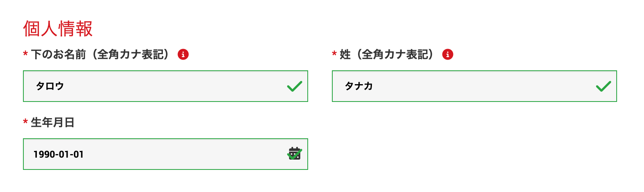Click the 生年月日 field label
The image size is (644, 192).
[x=53, y=122]
